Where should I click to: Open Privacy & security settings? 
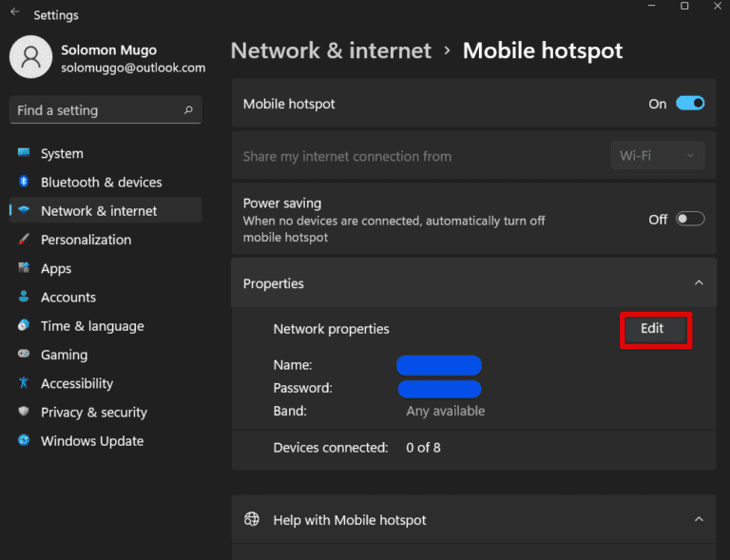[93, 412]
